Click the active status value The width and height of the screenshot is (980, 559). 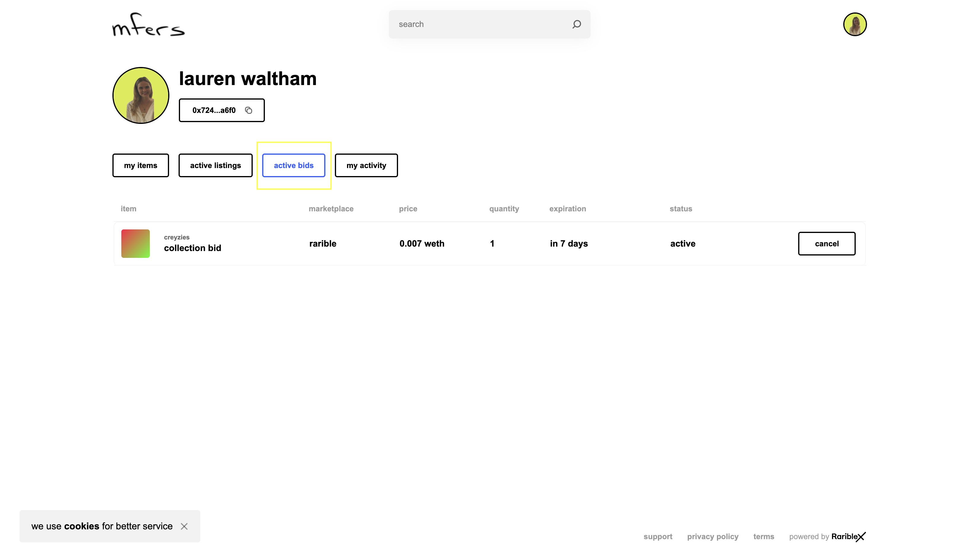click(x=683, y=243)
